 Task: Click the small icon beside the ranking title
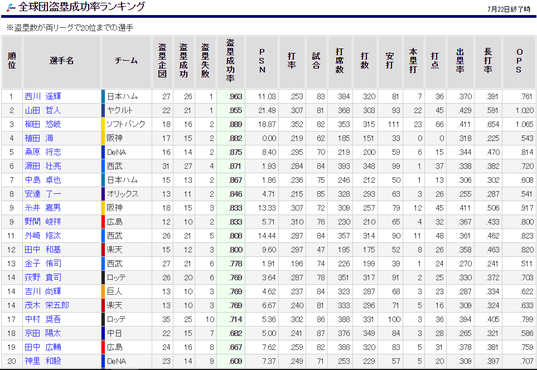coord(11,7)
